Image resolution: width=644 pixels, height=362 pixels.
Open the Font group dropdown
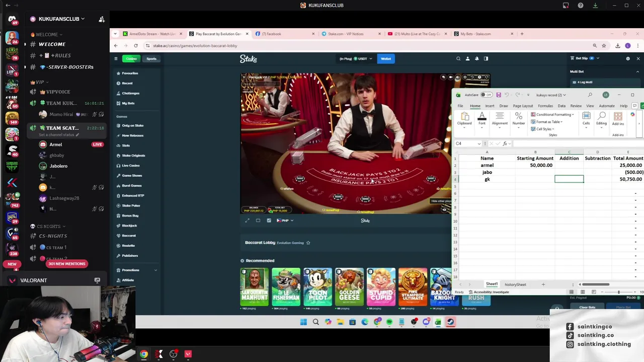pos(482,119)
